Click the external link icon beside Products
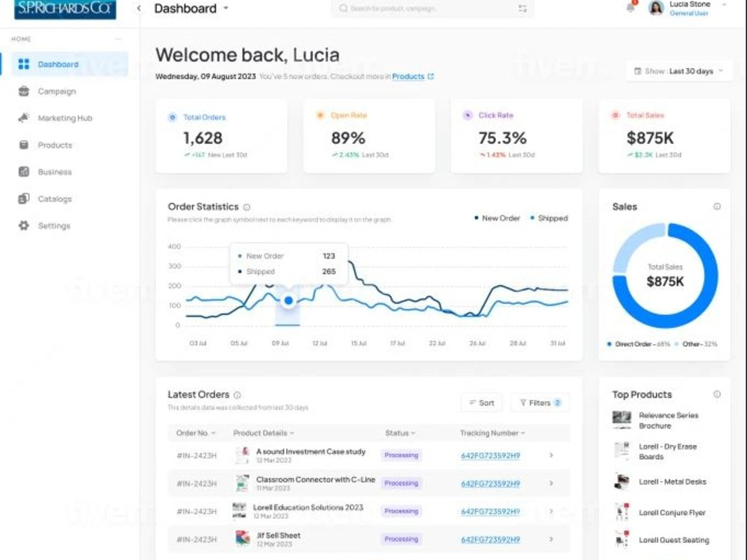Viewport: 747px width, 560px height. point(431,76)
